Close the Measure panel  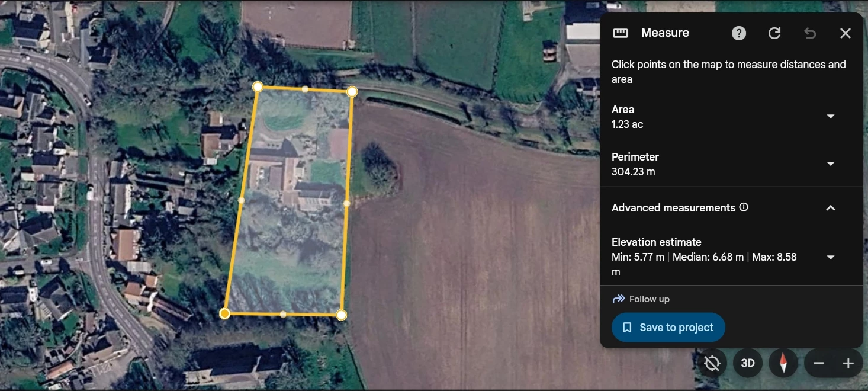click(x=846, y=33)
